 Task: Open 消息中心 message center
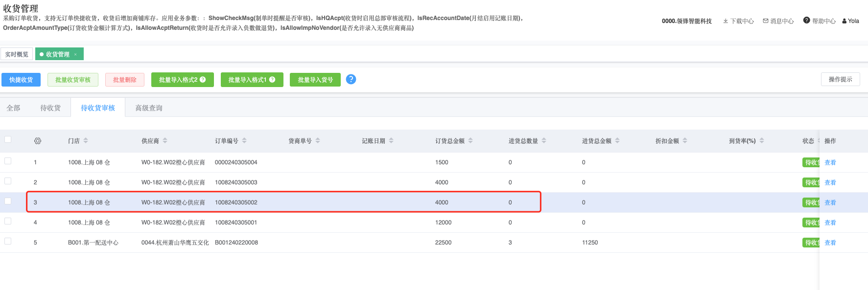[778, 21]
